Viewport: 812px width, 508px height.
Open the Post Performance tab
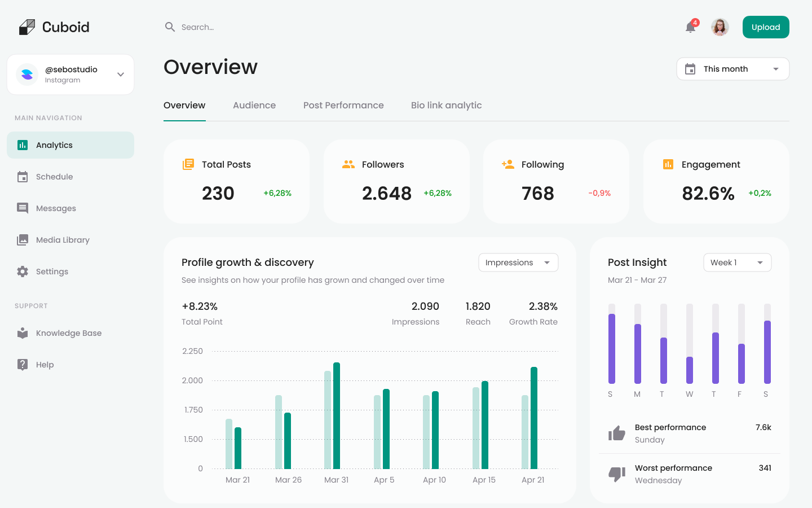click(343, 105)
